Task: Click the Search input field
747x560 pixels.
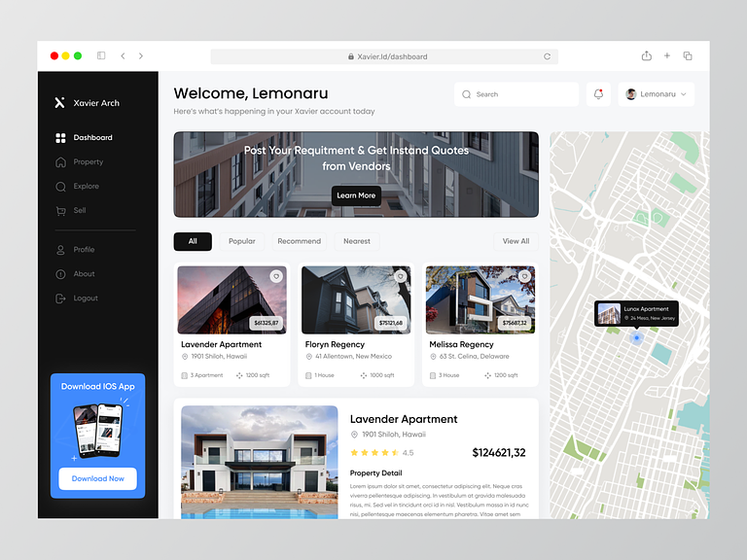Action: point(516,94)
